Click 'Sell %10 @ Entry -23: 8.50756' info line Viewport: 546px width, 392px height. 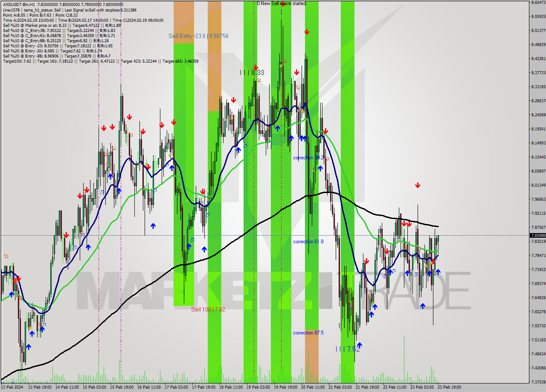coord(58,46)
